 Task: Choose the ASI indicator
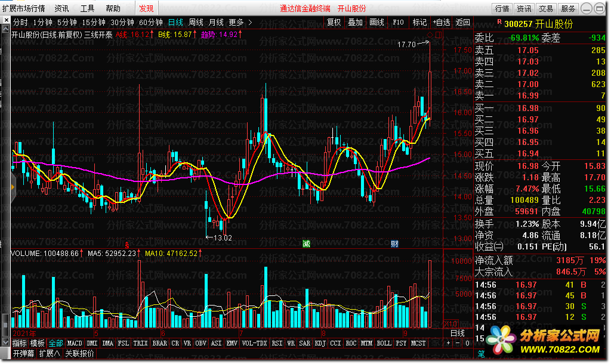[x=216, y=343]
